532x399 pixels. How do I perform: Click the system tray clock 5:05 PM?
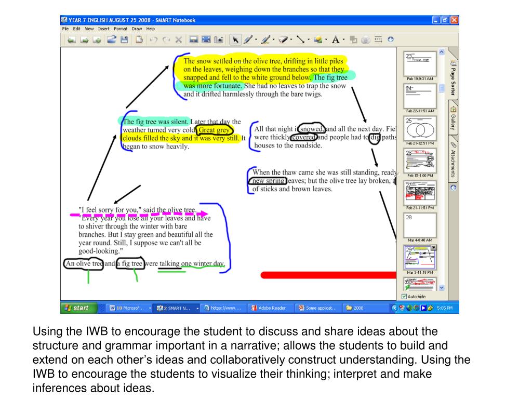[445, 308]
